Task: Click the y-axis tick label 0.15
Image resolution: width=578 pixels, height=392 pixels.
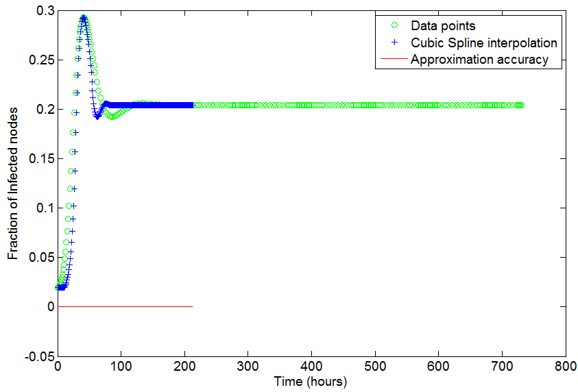Action: coord(42,158)
